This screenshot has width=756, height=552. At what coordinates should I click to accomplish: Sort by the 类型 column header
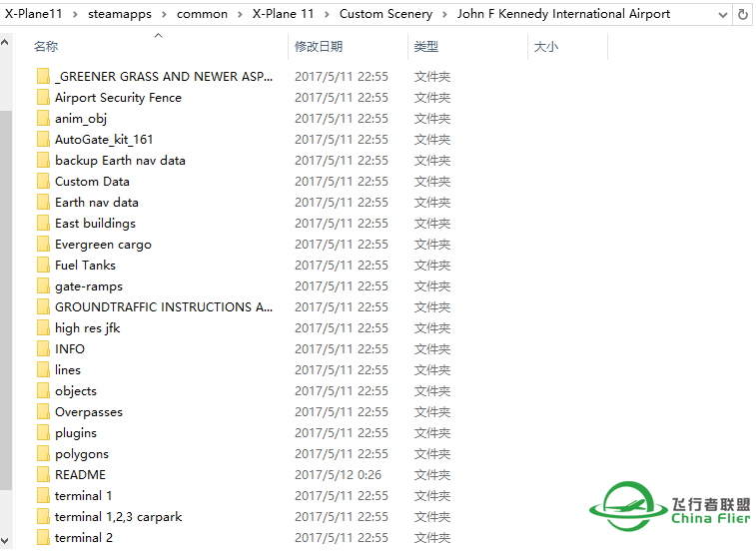(426, 46)
